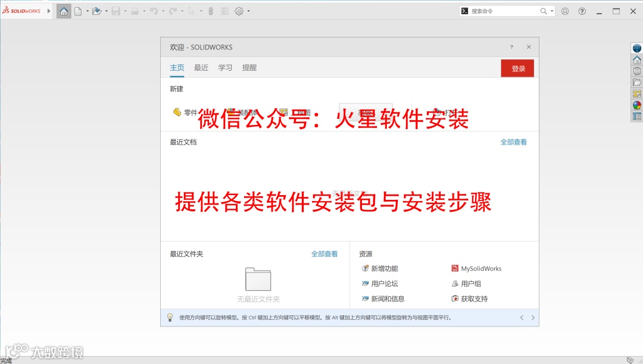Open View Palette task pane tab
This screenshot has width=643, height=364.
pos(637,94)
